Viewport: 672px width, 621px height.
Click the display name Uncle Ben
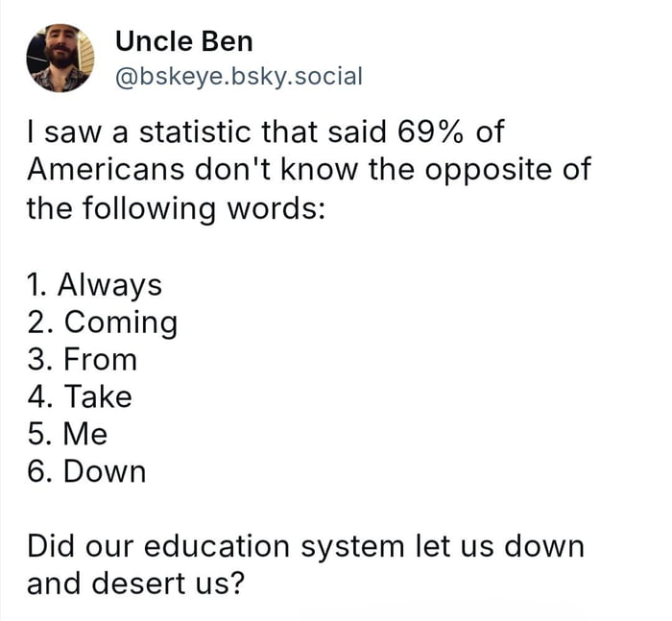[183, 41]
